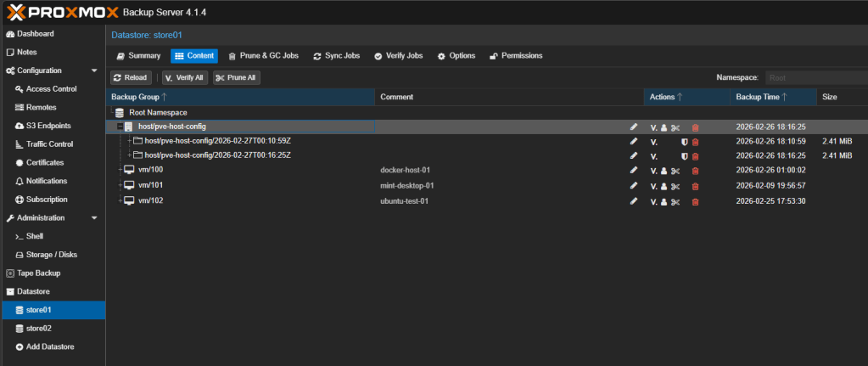The height and width of the screenshot is (366, 868).
Task: Click the Verify All button
Action: (184, 78)
